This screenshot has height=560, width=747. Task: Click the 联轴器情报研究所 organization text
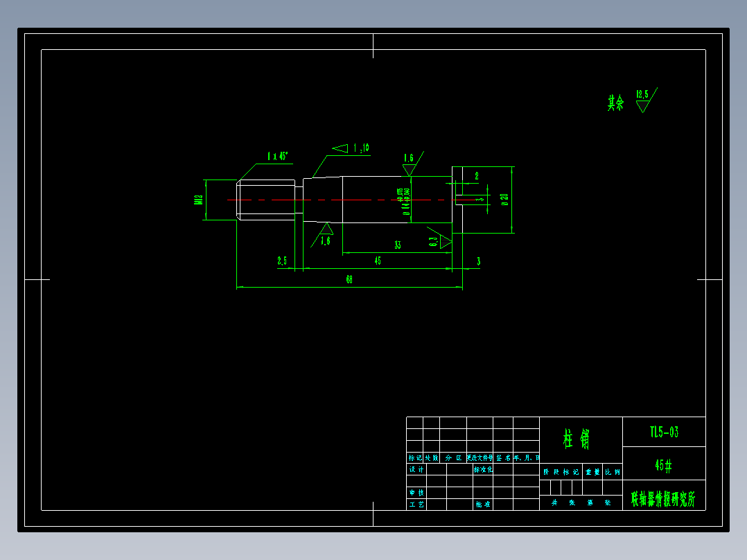click(x=663, y=499)
